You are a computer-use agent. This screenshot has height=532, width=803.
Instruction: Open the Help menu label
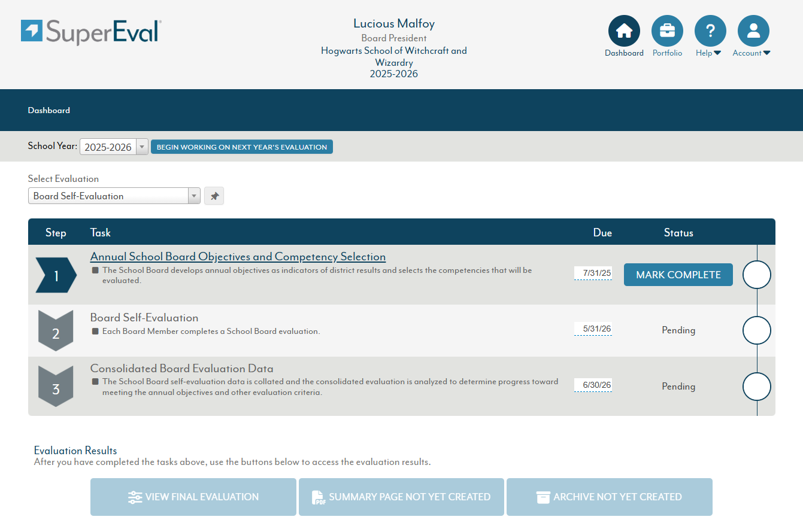(x=708, y=53)
